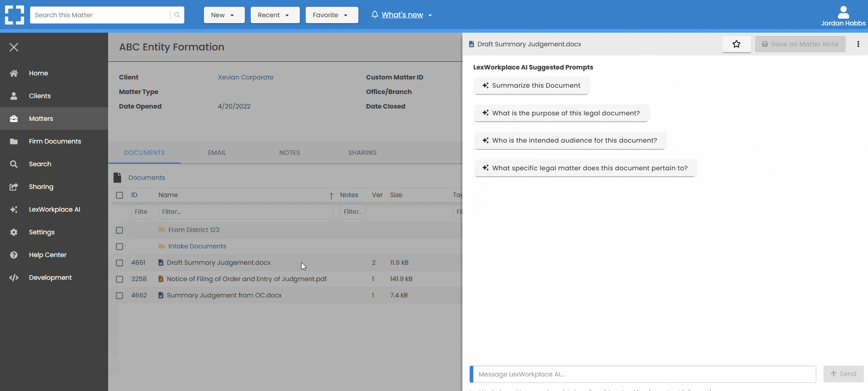
Task: Switch to the EMAIL tab
Action: click(x=217, y=153)
